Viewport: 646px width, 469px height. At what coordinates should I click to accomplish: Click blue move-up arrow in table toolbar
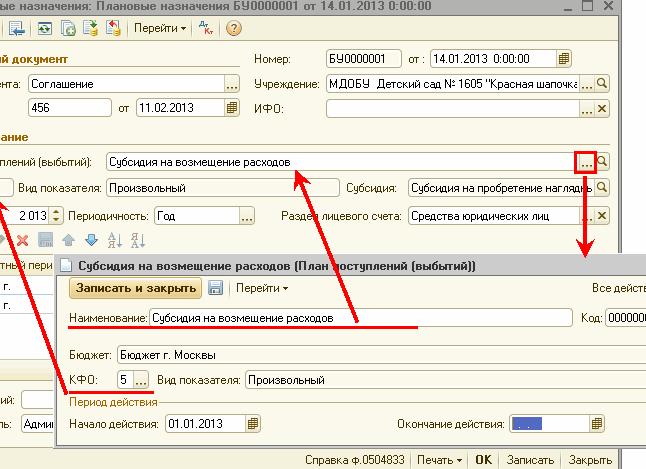point(69,240)
